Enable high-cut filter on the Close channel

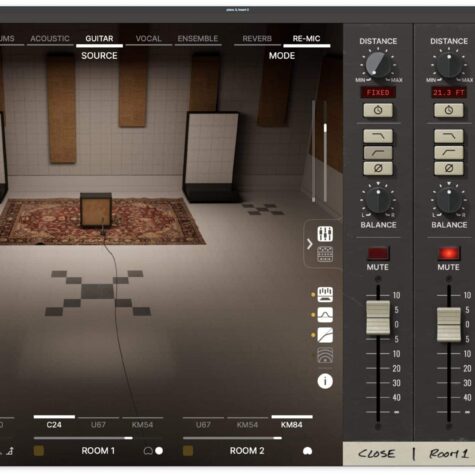point(378,136)
